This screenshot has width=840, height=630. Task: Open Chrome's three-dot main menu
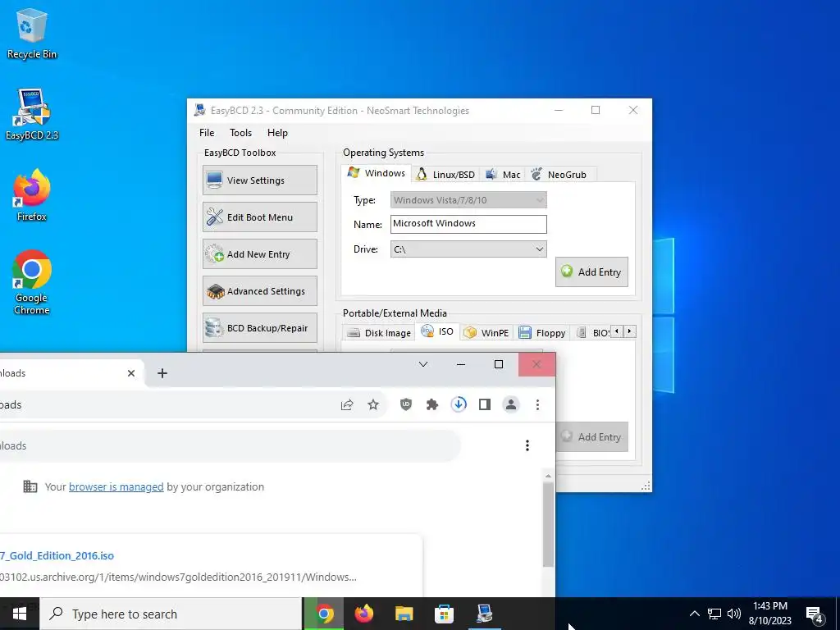click(x=537, y=405)
